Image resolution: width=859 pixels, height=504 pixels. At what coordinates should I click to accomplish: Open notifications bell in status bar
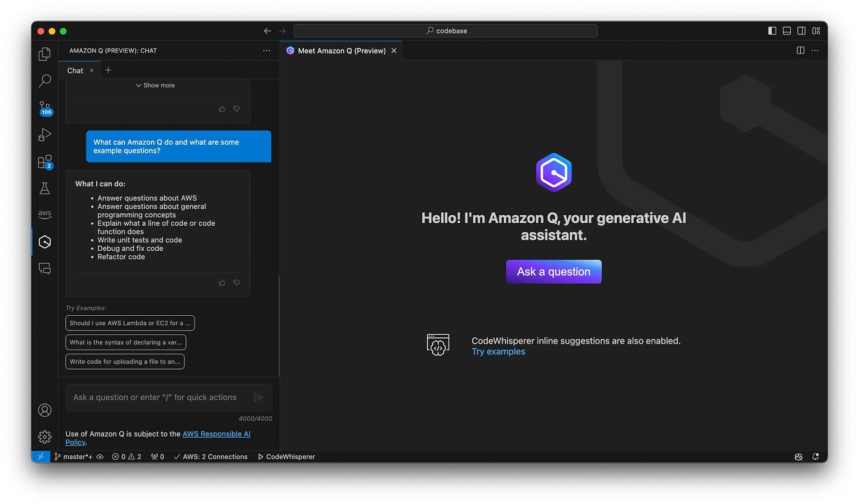coord(815,457)
